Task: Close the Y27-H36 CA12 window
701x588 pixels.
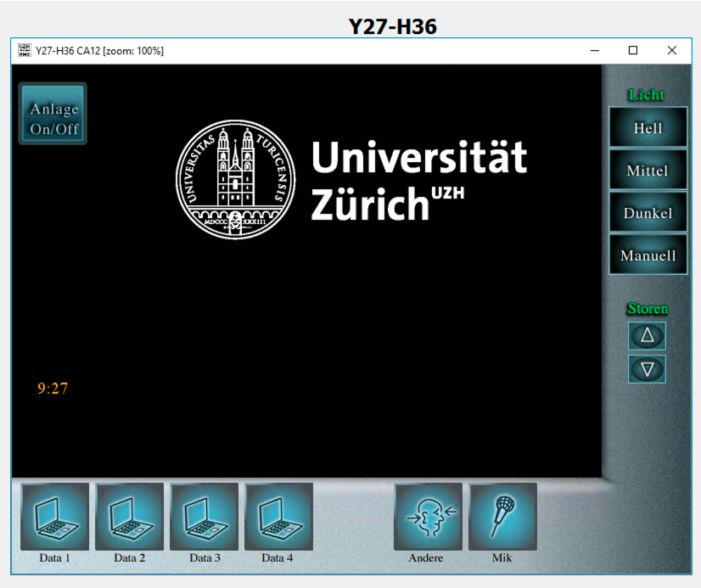Action: click(x=671, y=51)
